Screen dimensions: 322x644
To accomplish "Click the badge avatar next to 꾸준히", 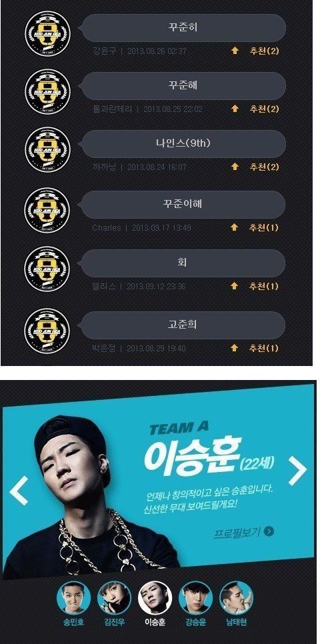I will 47,34.
